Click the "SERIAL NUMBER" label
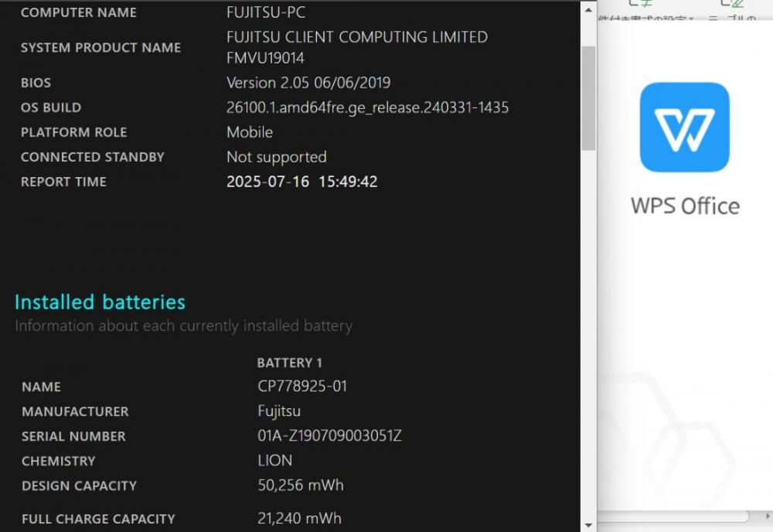This screenshot has height=532, width=773. (x=74, y=436)
